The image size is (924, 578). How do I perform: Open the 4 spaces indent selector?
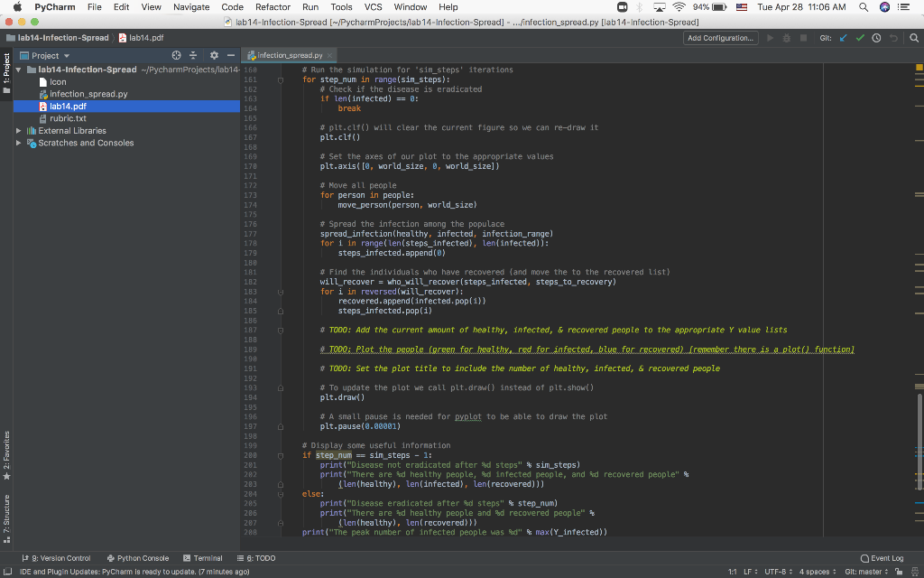pyautogui.click(x=818, y=572)
